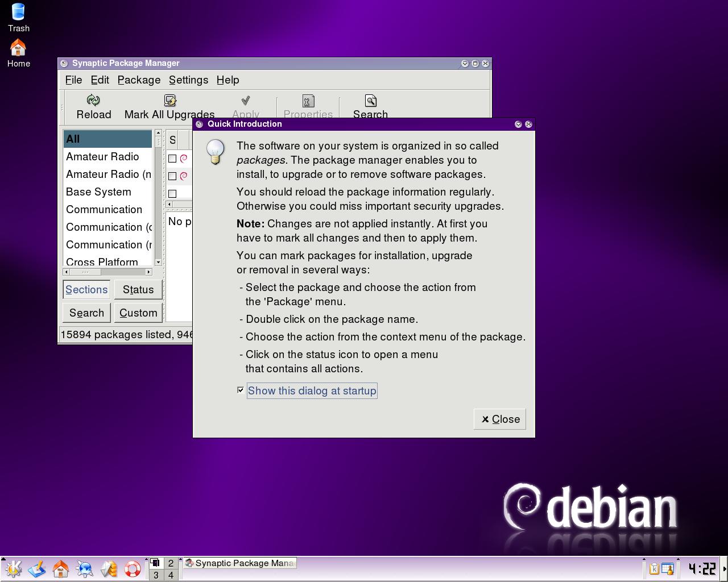Switch to virtual desktop 2
Viewport: 728px width, 582px height.
click(x=171, y=563)
